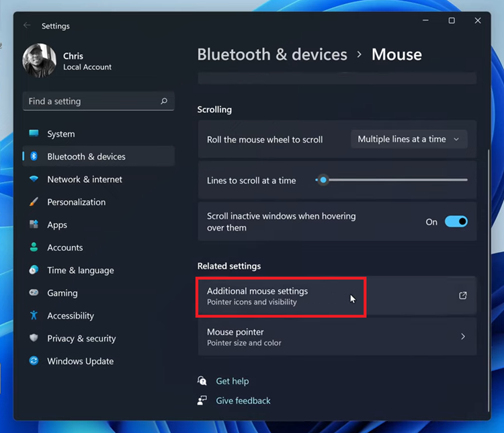Open Mouse pointer size and color
Screen dimensions: 504x433
(337, 336)
